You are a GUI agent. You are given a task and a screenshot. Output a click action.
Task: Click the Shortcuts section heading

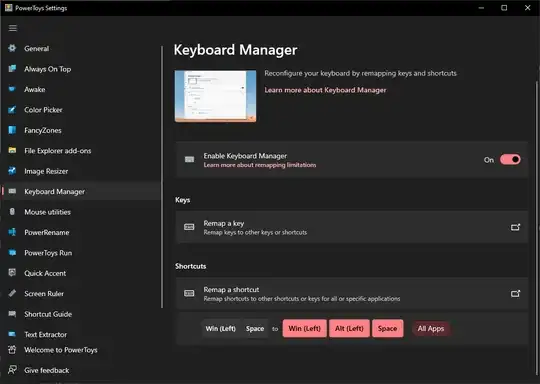190,266
